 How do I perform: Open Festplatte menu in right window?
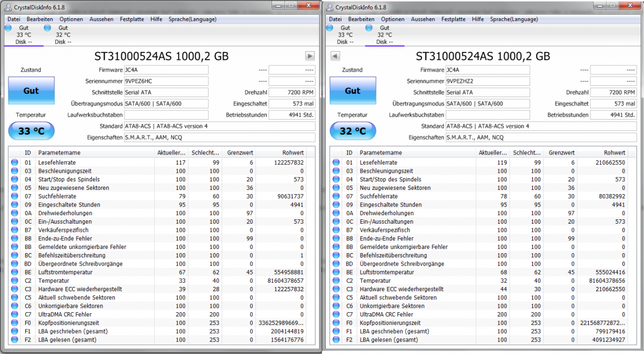tap(453, 19)
